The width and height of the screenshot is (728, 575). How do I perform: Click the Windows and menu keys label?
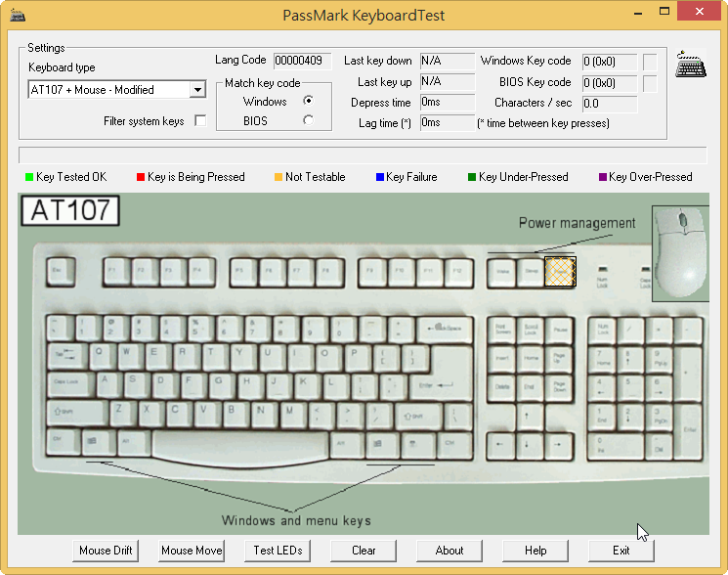[296, 520]
